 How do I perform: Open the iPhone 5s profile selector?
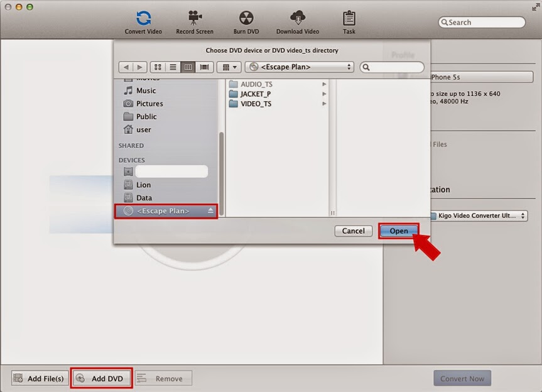[481, 77]
